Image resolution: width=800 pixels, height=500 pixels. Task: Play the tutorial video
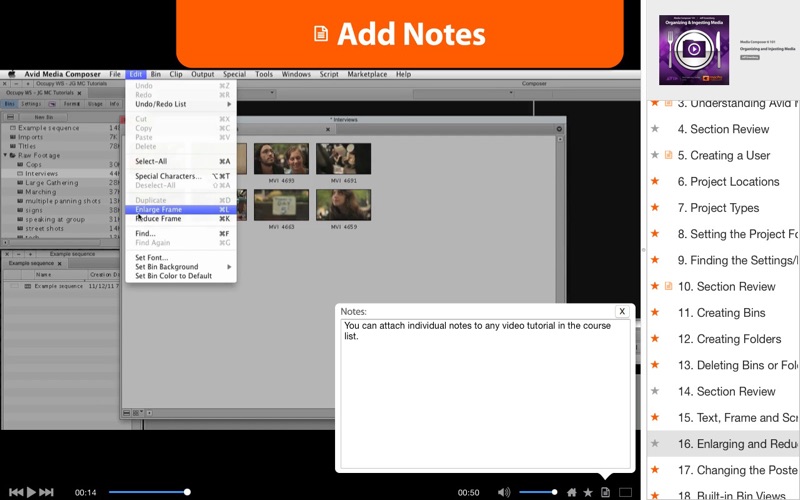pos(31,492)
